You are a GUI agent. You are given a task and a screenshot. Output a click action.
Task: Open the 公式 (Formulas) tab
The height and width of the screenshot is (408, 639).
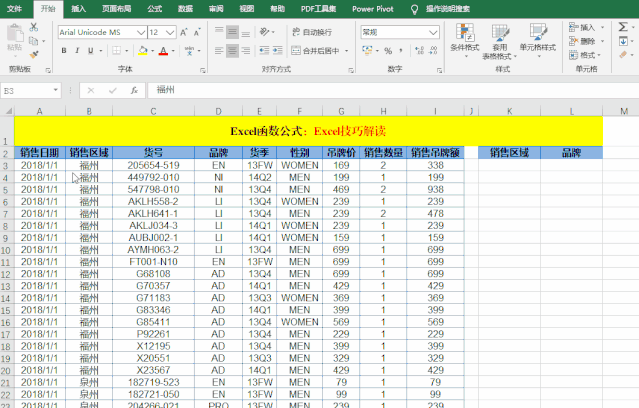(x=155, y=7)
